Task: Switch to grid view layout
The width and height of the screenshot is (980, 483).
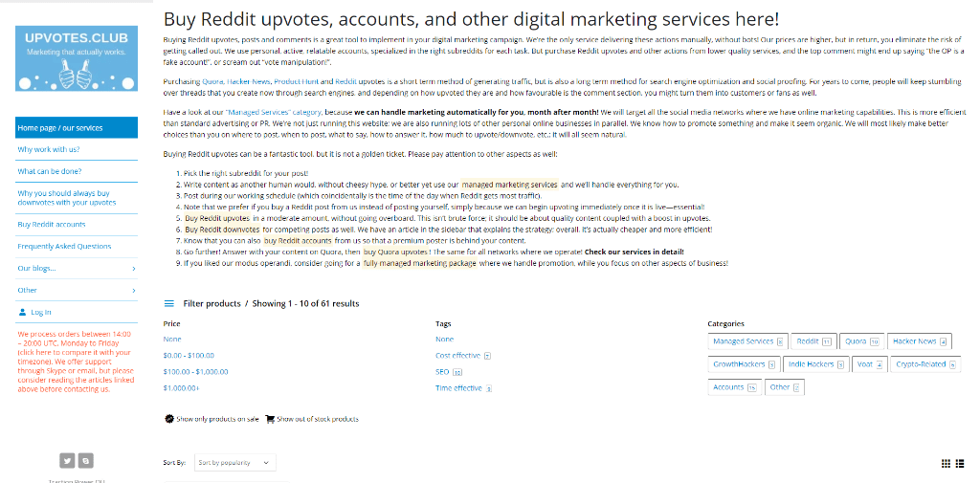Action: [x=946, y=463]
